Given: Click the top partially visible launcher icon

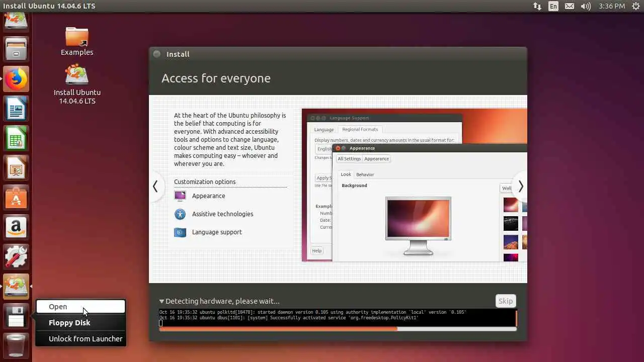Looking at the screenshot, I should [x=16, y=21].
